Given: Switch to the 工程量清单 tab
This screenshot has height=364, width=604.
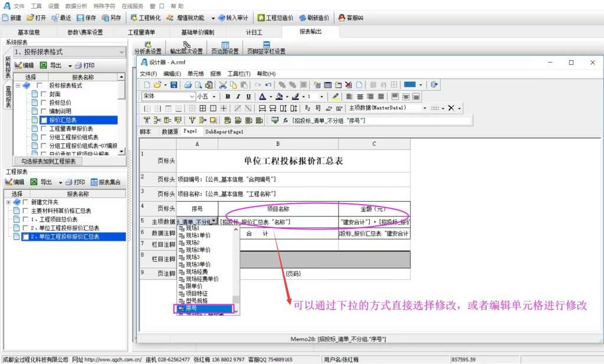Looking at the screenshot, I should point(142,32).
